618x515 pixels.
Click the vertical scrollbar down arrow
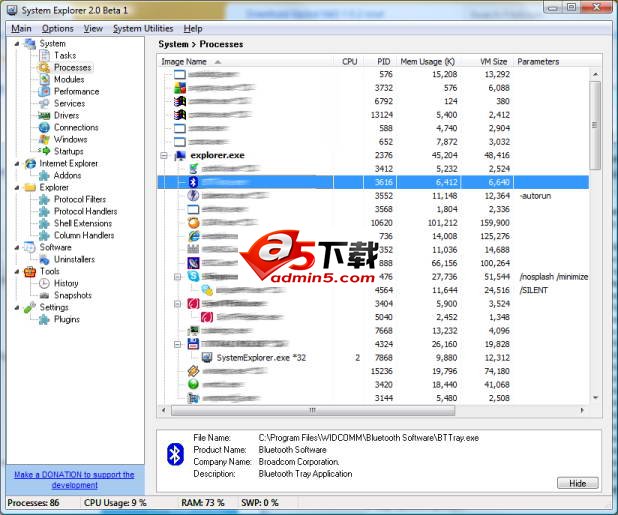[x=595, y=398]
